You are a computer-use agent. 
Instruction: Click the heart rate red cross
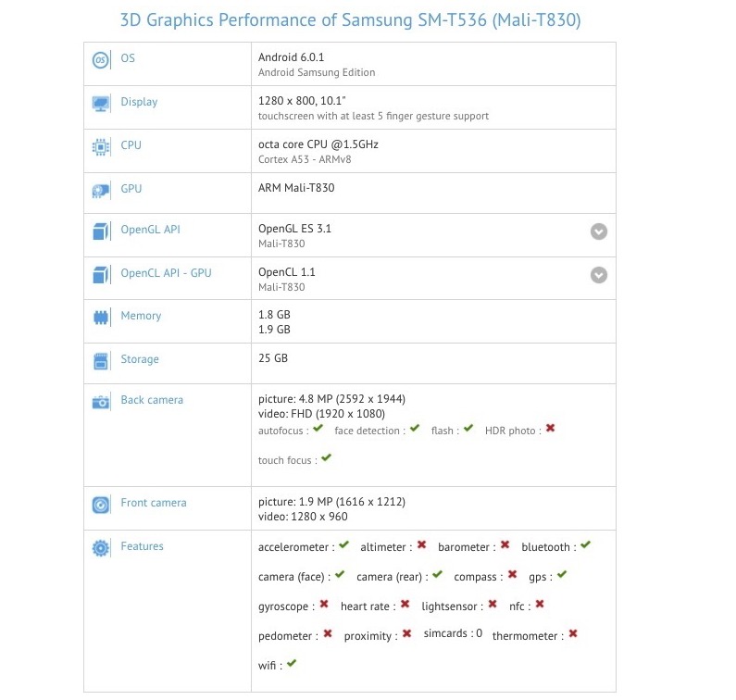pyautogui.click(x=405, y=604)
